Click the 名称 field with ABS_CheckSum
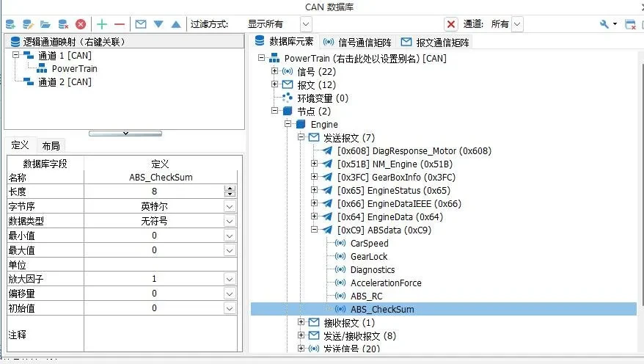This screenshot has width=644, height=364. (159, 177)
